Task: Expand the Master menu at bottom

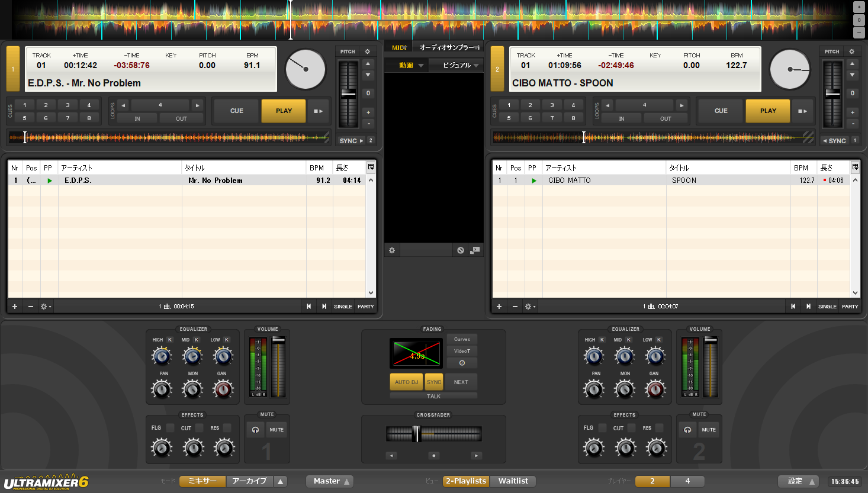Action: pos(330,481)
